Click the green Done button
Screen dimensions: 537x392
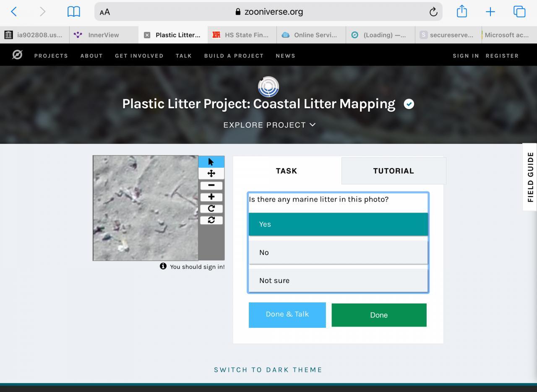click(x=379, y=315)
